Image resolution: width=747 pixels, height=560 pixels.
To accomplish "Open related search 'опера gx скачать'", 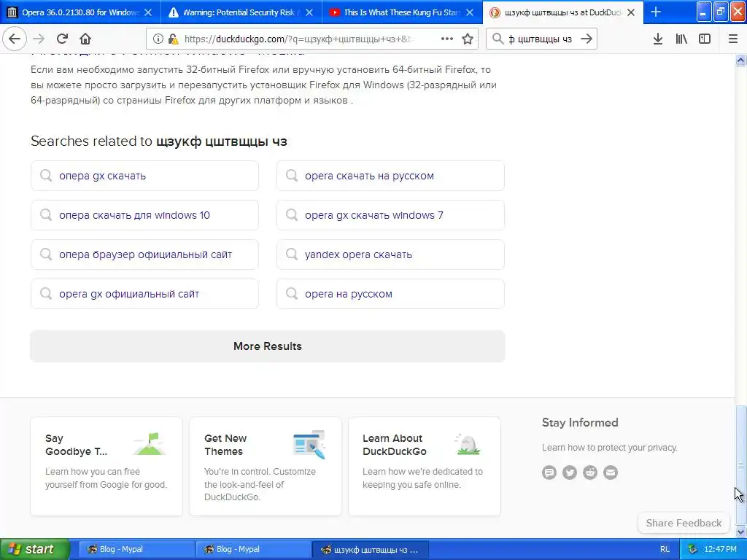I will click(x=144, y=176).
